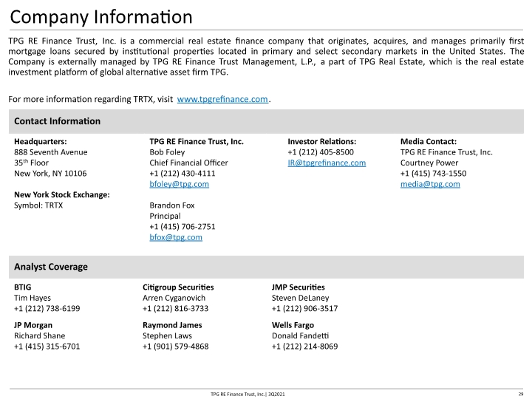Click phone number +1 (212) 430-4111
Viewport: 532px width, 399px height.
coord(183,174)
